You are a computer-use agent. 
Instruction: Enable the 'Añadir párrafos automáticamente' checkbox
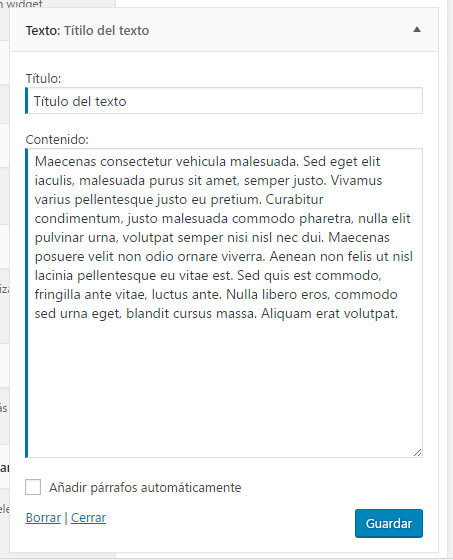click(x=33, y=487)
